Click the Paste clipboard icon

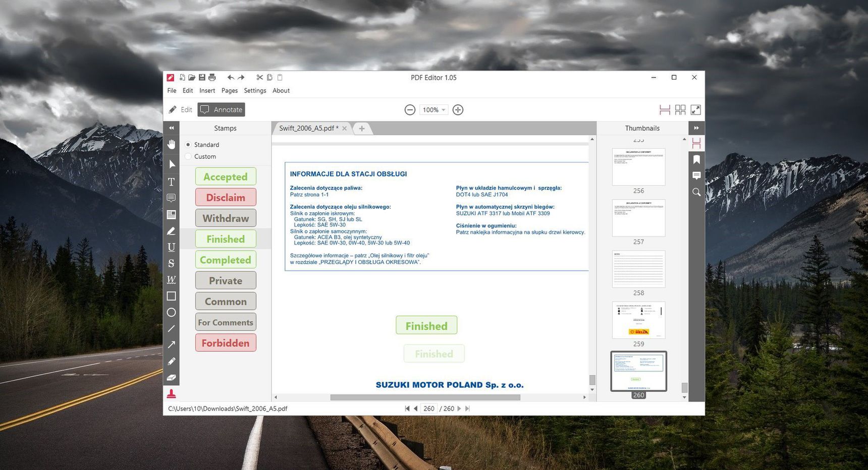tap(280, 77)
